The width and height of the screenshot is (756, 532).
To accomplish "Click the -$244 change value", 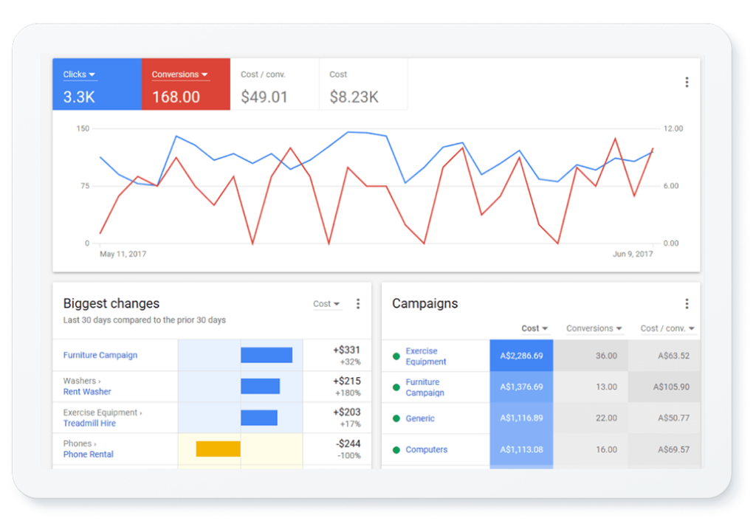I will (x=348, y=443).
